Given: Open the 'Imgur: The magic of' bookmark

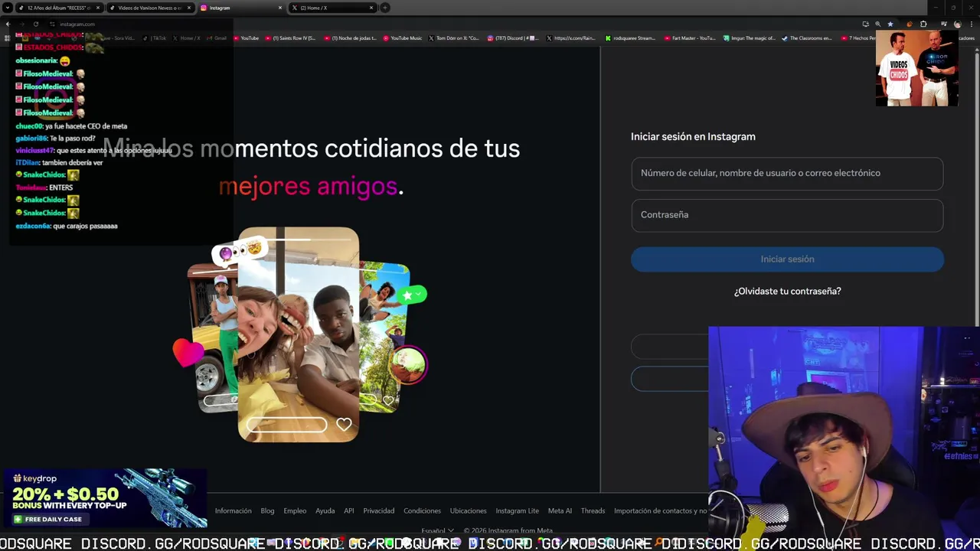Looking at the screenshot, I should (x=749, y=37).
